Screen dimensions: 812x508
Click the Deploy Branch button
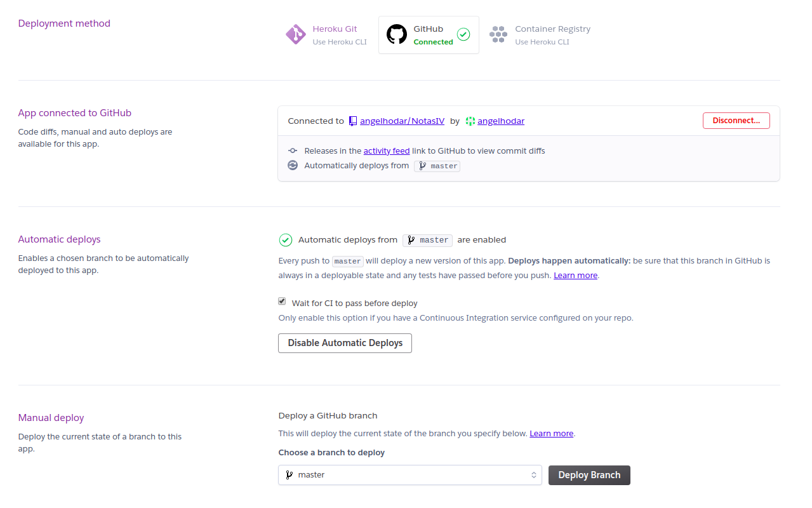pyautogui.click(x=589, y=475)
